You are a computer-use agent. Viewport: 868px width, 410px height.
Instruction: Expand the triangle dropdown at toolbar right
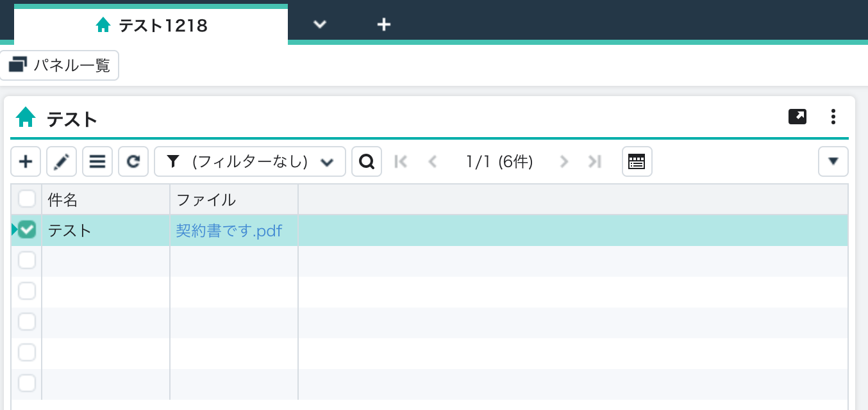pos(833,161)
